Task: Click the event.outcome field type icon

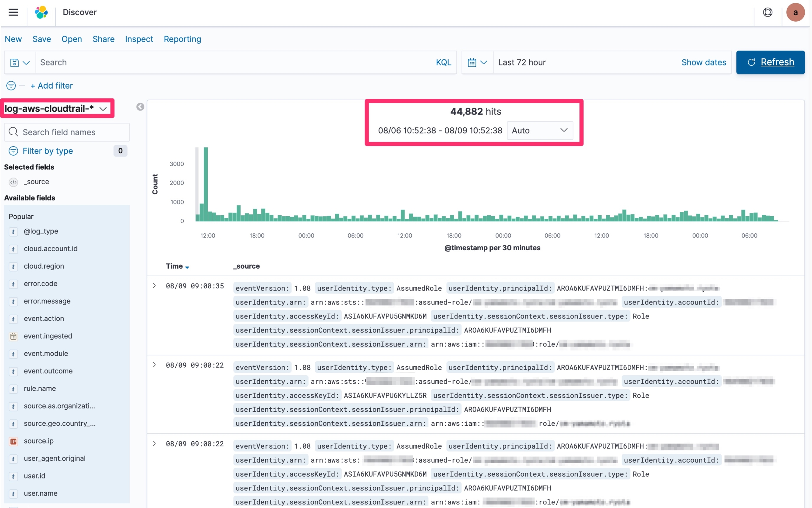Action: [13, 371]
